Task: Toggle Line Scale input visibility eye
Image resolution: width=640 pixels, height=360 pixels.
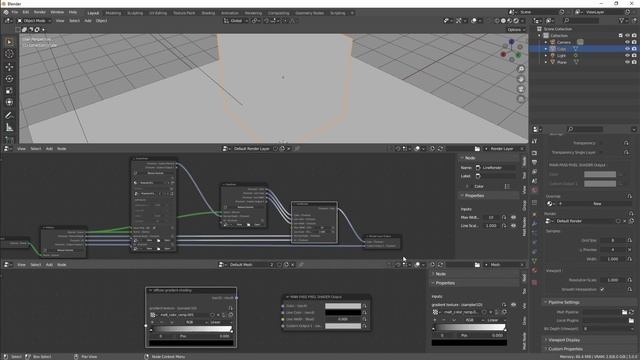Action: click(513, 226)
